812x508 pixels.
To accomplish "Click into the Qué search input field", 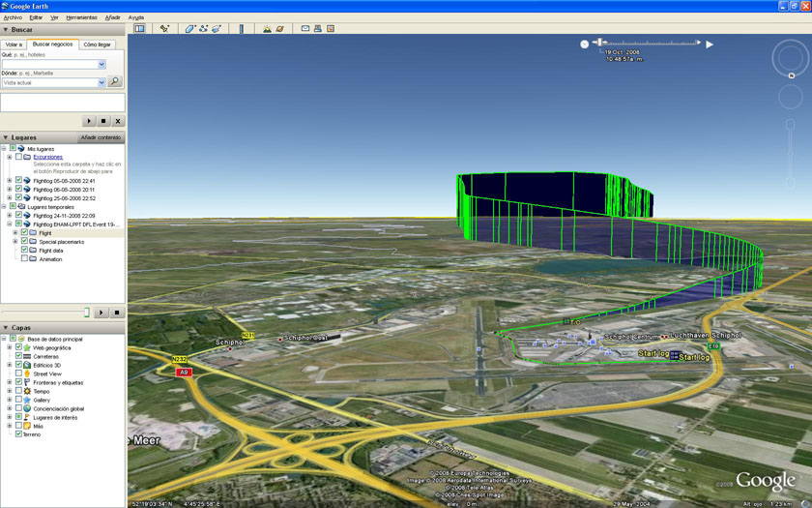I will (x=49, y=64).
